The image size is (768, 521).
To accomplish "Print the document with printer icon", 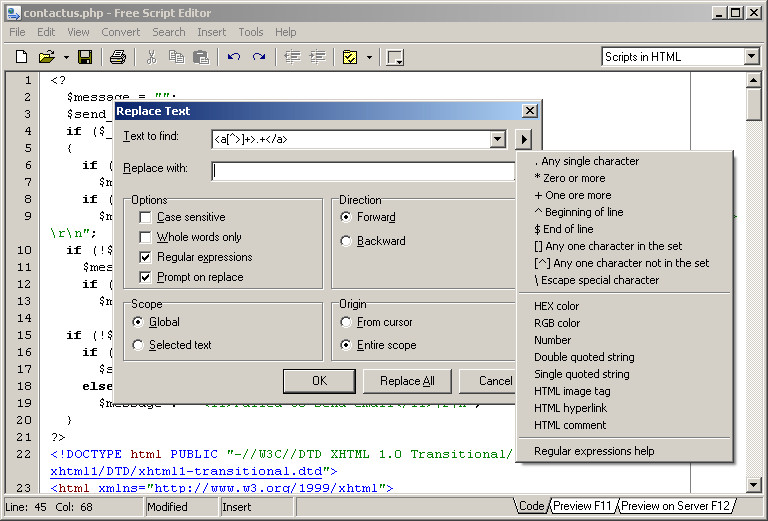I will pos(118,57).
